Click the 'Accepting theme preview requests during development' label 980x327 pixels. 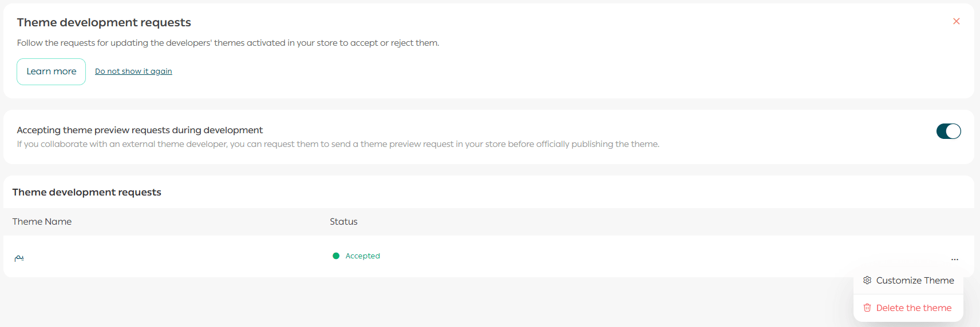click(140, 130)
